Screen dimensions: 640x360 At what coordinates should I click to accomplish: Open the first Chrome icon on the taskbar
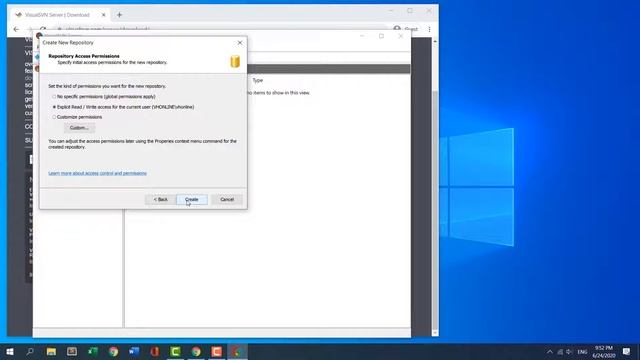(x=113, y=351)
